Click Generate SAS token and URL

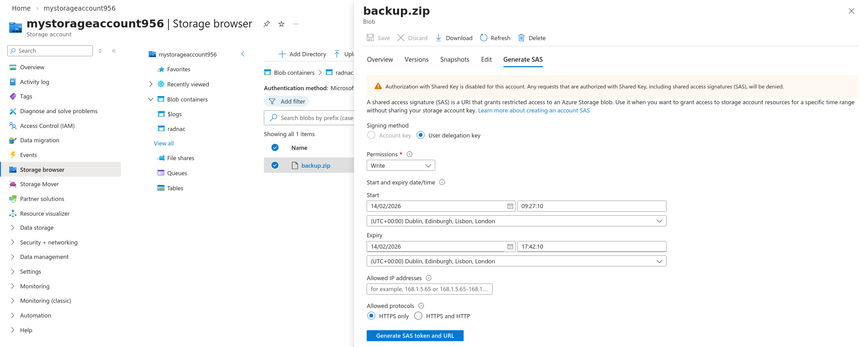point(415,335)
